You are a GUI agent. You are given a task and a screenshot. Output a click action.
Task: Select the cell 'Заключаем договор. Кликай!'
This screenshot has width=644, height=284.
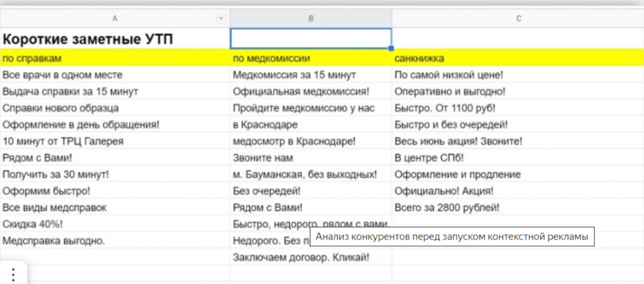(301, 257)
